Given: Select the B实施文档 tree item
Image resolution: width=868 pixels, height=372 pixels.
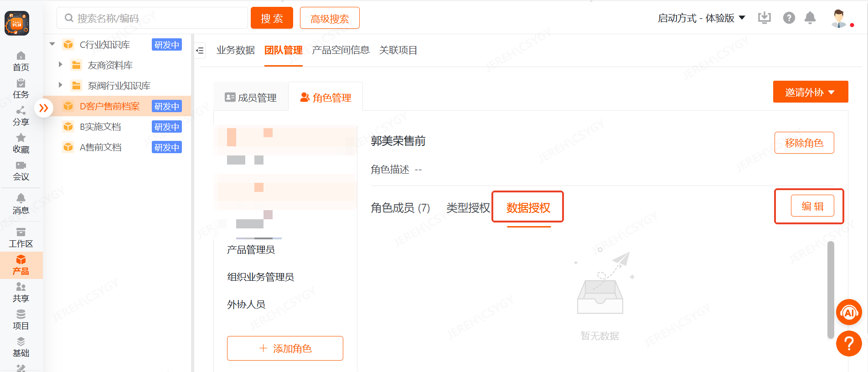Looking at the screenshot, I should pos(100,127).
